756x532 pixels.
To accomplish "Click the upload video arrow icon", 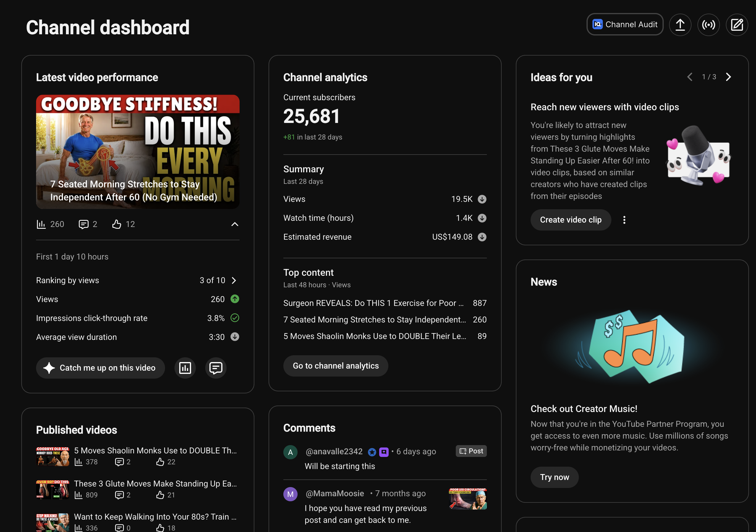I will [680, 24].
